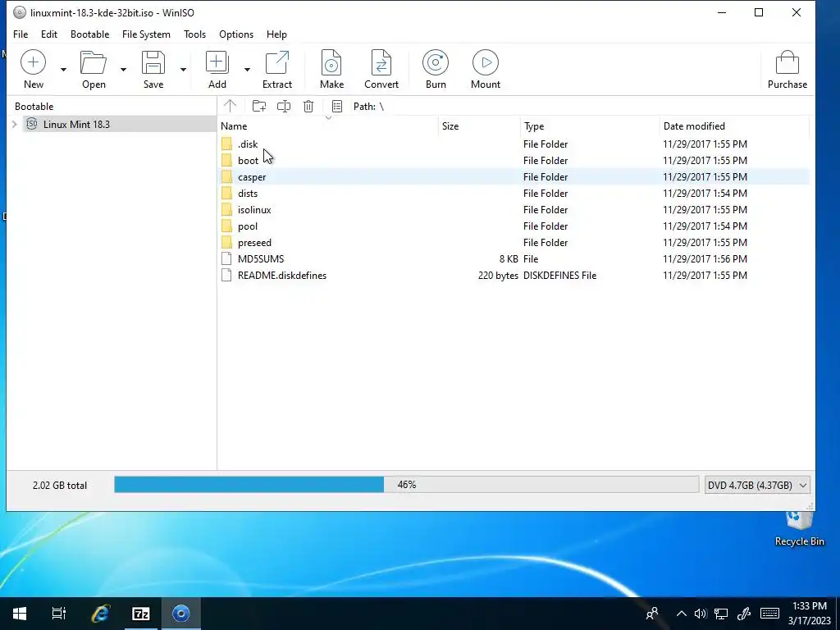Click the taskbar clock showing 1:33 PM
The height and width of the screenshot is (630, 840).
point(809,614)
